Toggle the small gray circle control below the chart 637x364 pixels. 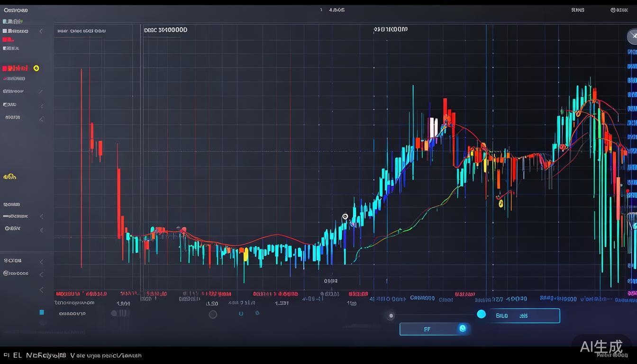pos(391,315)
